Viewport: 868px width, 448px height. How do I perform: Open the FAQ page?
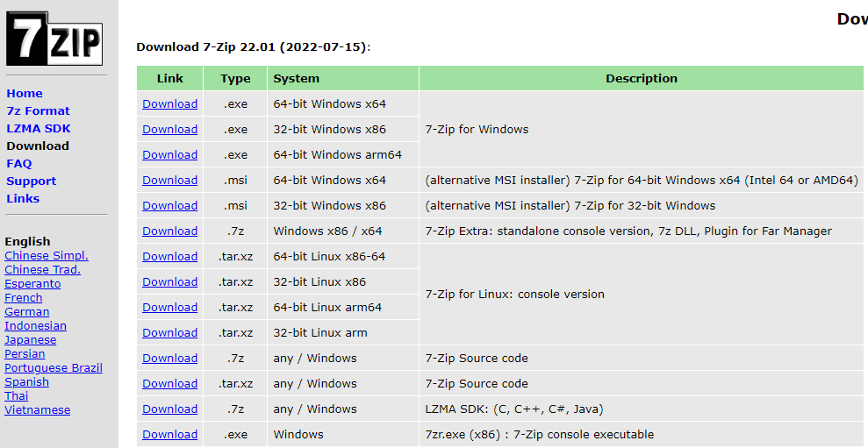tap(19, 164)
